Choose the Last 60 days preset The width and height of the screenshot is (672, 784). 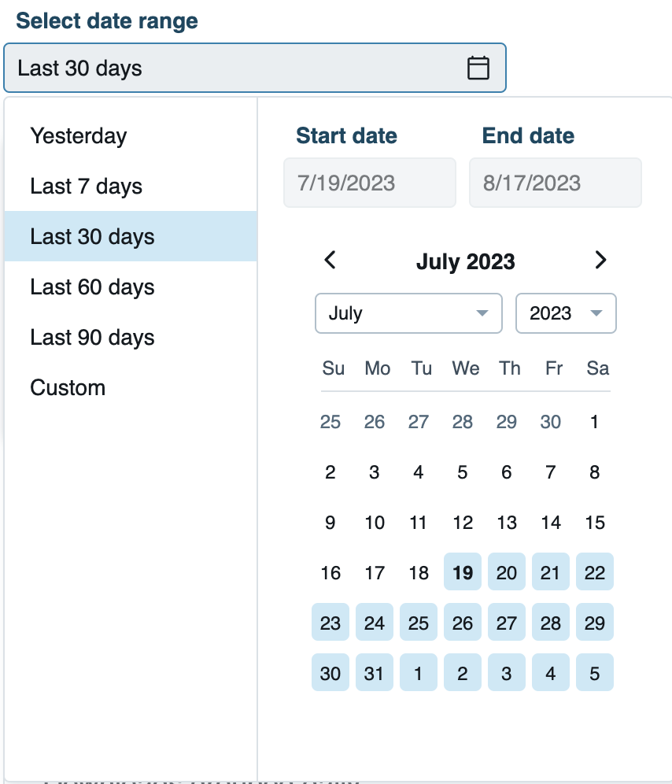click(92, 287)
